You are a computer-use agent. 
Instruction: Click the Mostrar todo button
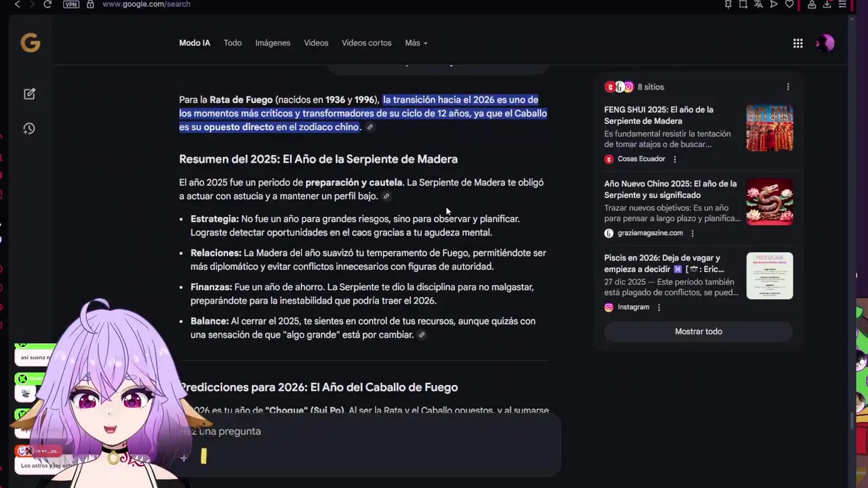698,331
